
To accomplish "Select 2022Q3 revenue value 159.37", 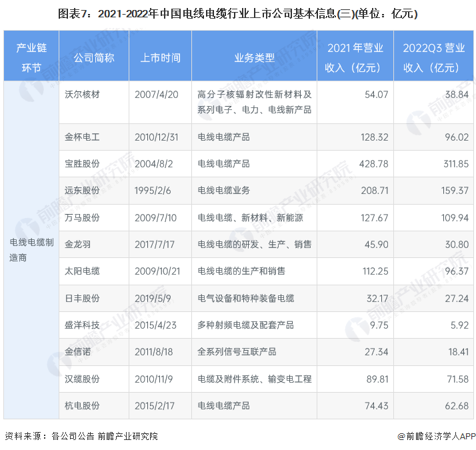I will click(x=455, y=191).
